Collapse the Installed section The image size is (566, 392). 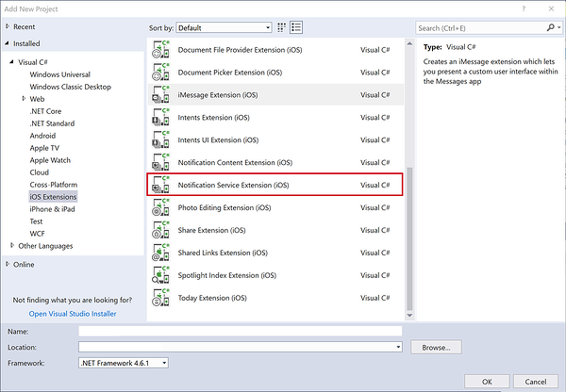coord(8,43)
